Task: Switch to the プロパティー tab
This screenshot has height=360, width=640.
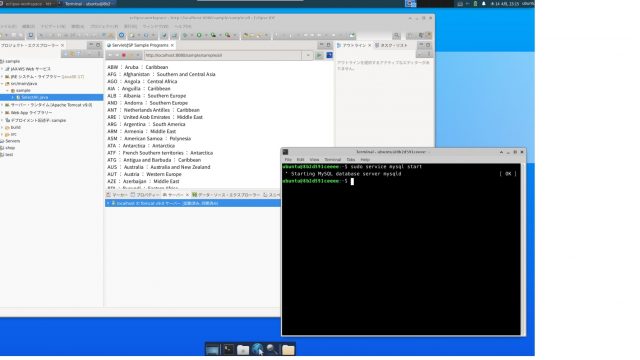Action: [x=145, y=195]
